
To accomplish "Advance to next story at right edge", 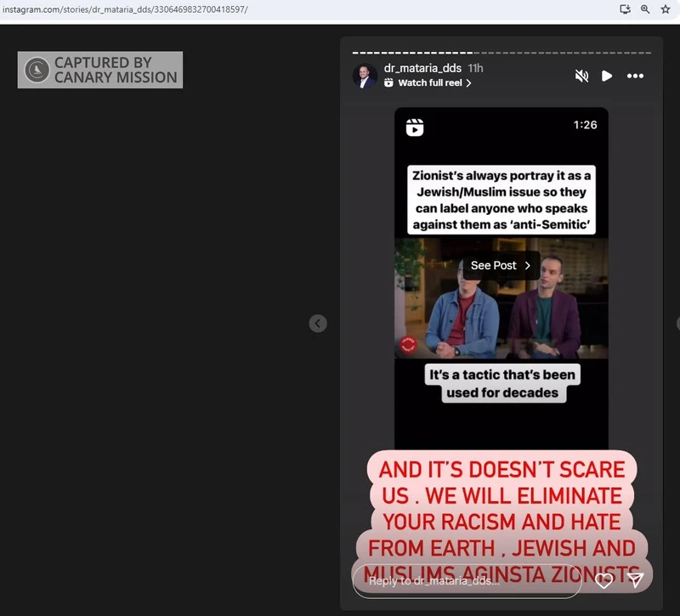I will (x=677, y=323).
